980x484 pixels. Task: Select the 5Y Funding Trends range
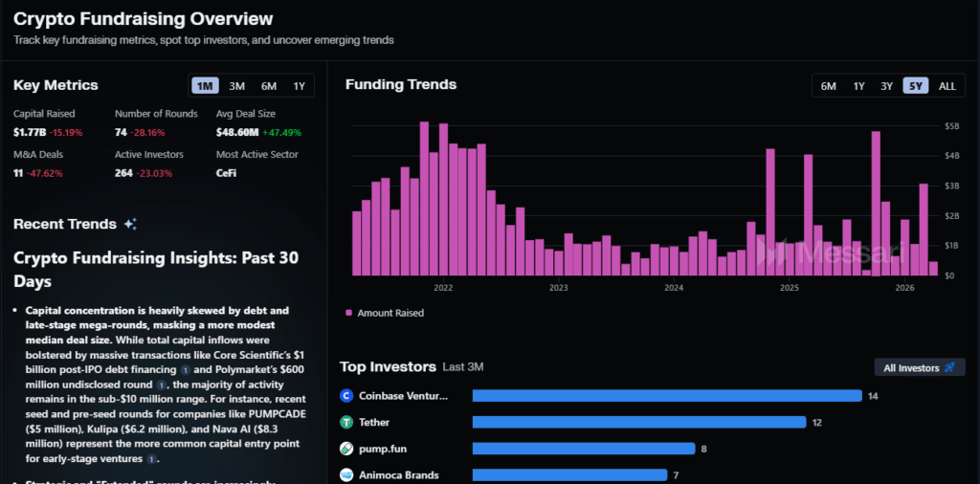point(916,86)
